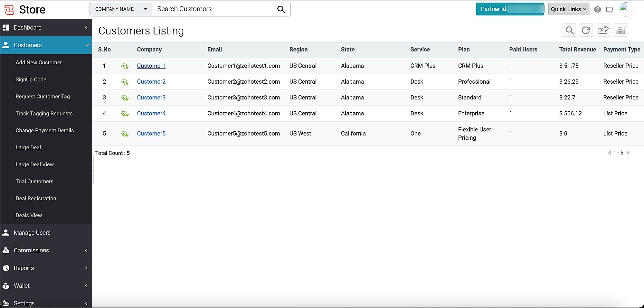
Task: Open Deal Registration menu item
Action: pyautogui.click(x=36, y=199)
